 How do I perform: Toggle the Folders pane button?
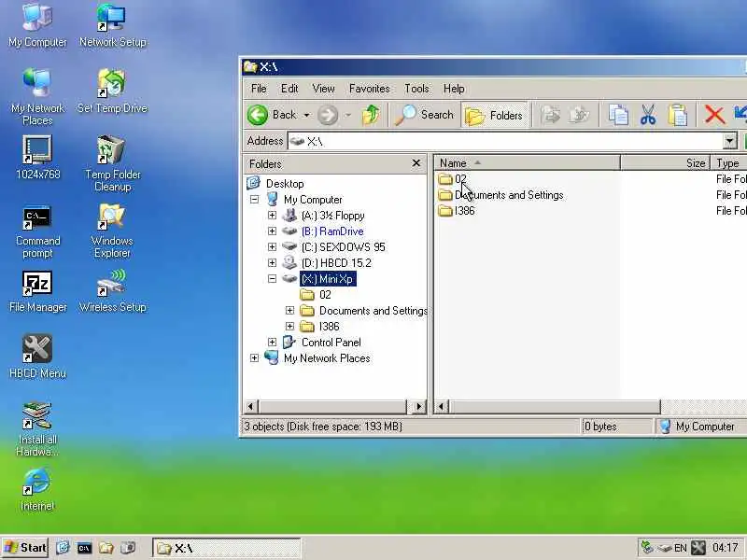pyautogui.click(x=495, y=115)
